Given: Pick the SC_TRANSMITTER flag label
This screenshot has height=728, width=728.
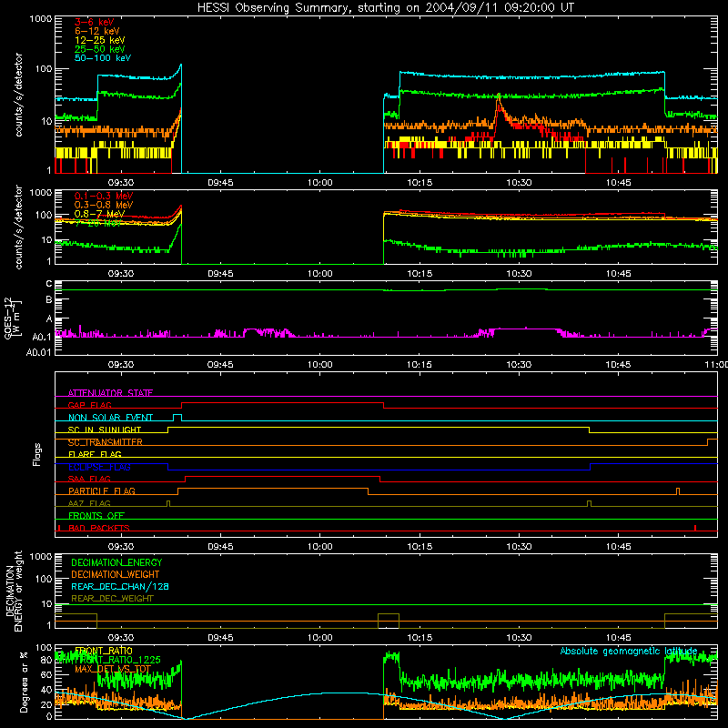Looking at the screenshot, I should 105,442.
